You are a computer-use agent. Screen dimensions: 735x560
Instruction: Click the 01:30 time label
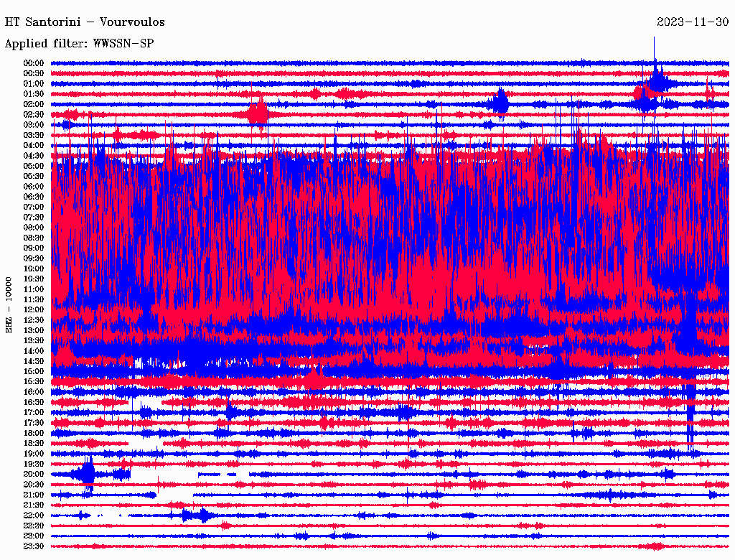[34, 94]
